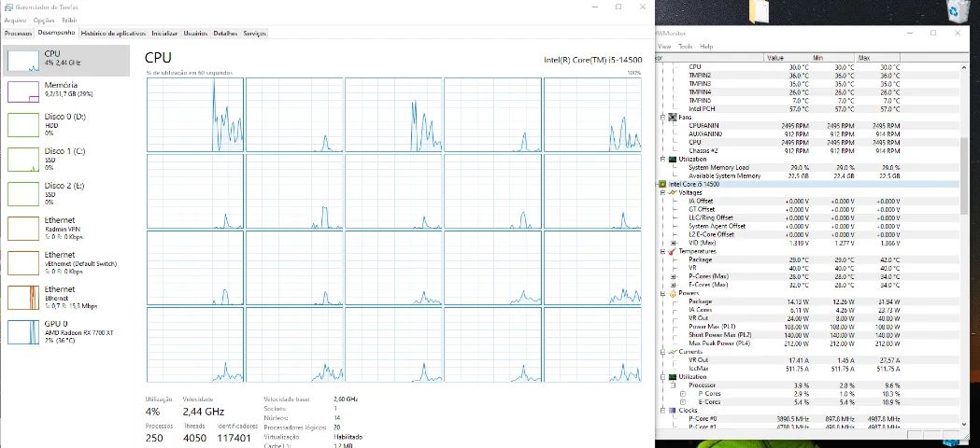Select the Radmin VPN Ethernet entry
980x448 pixels.
pos(66,228)
